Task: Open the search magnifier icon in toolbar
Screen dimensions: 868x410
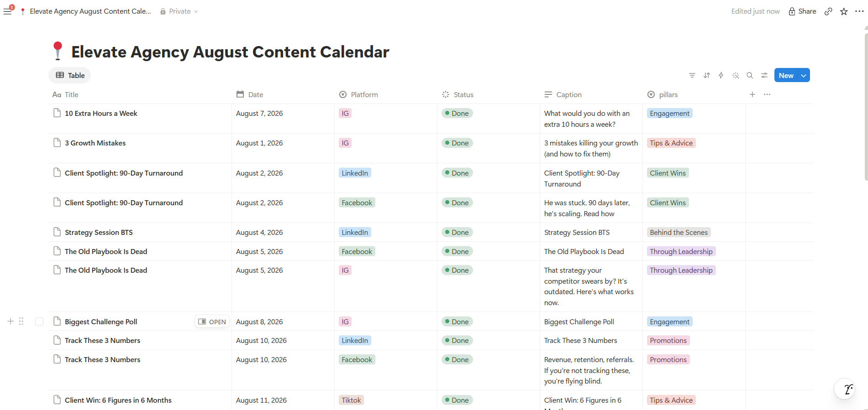Action: 750,75
